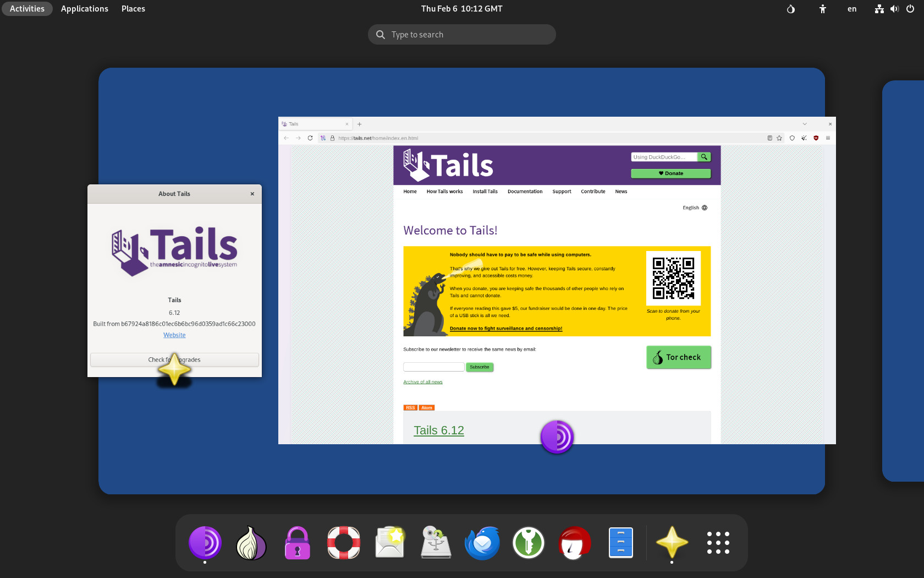Open the Places menu

[x=133, y=9]
